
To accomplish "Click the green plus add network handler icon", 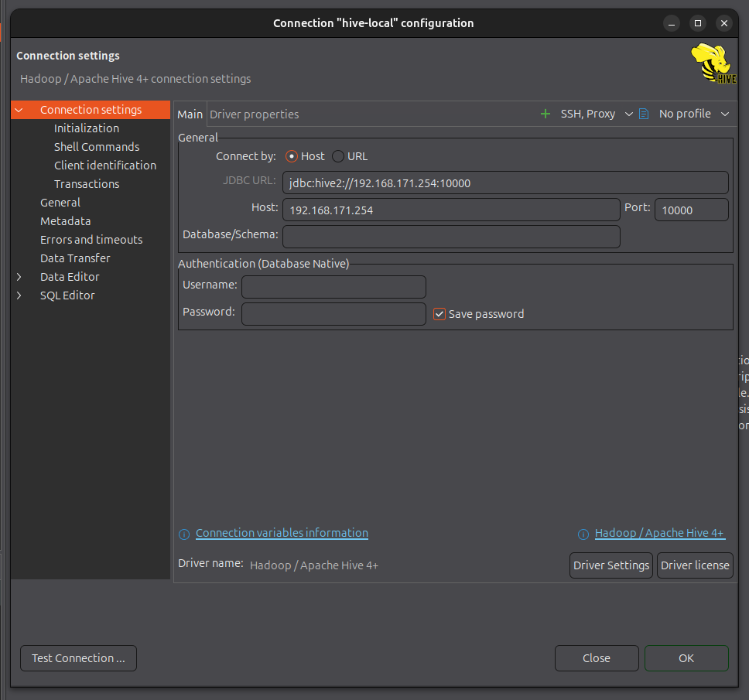I will point(545,114).
